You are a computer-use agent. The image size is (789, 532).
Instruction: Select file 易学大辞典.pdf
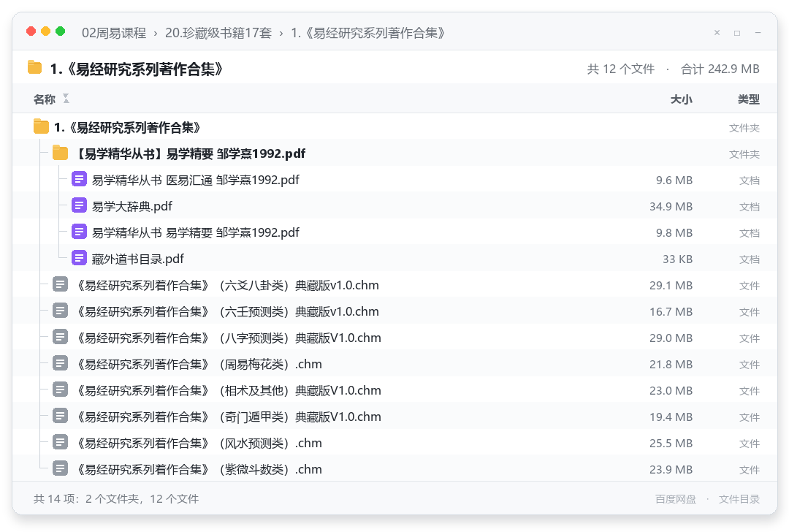tap(394, 206)
